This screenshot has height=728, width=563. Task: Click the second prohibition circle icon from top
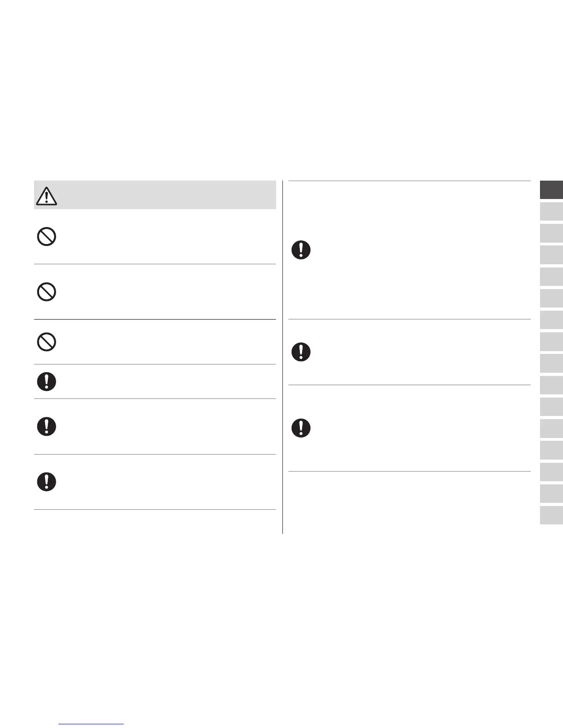(46, 292)
